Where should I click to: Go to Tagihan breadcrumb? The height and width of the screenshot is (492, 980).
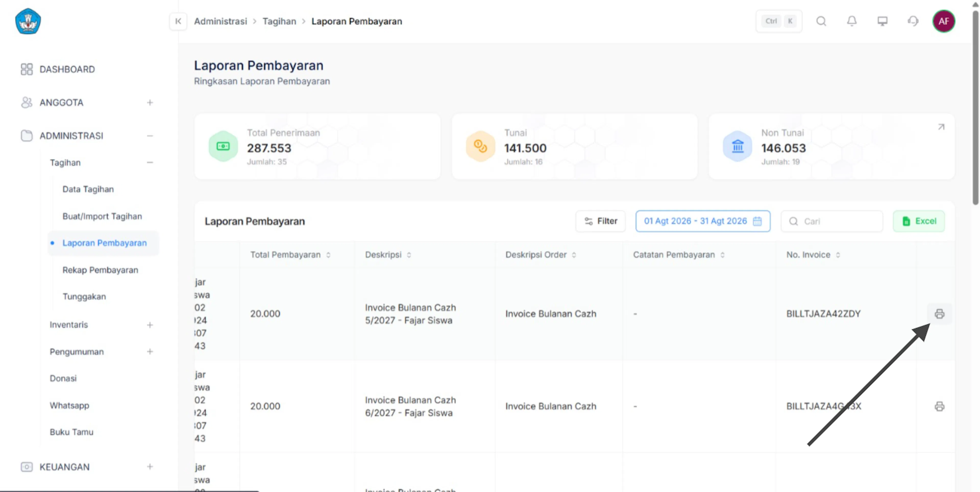pyautogui.click(x=279, y=21)
